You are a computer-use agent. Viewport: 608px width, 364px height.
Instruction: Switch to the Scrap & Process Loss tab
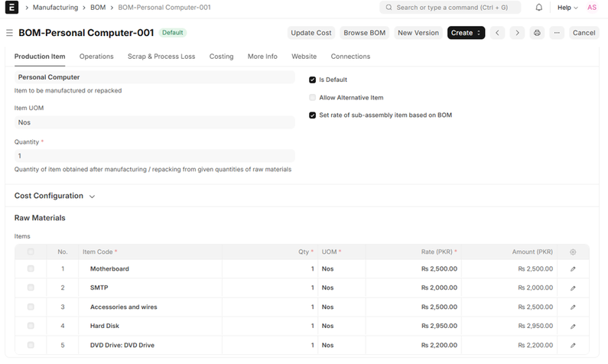161,57
